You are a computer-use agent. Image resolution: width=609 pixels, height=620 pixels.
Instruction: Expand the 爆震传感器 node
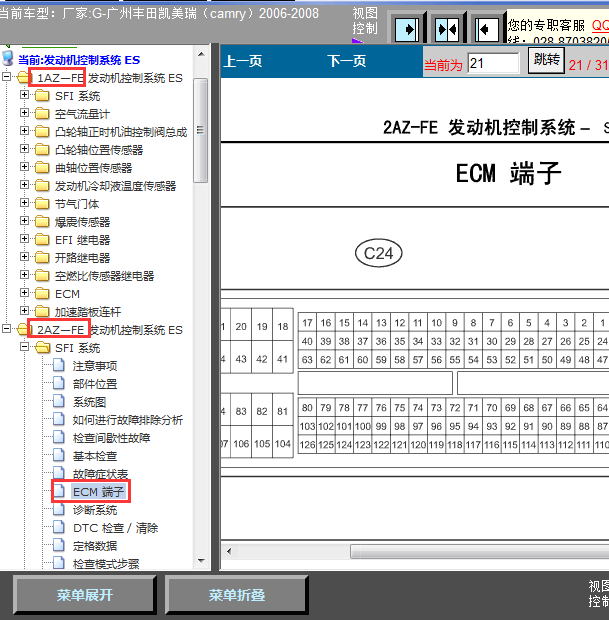pyautogui.click(x=25, y=221)
